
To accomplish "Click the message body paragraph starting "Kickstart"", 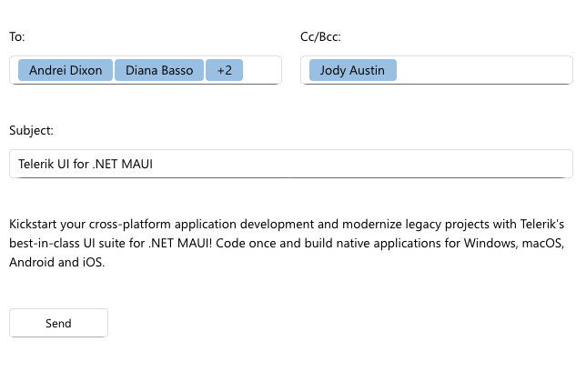I will pyautogui.click(x=287, y=243).
